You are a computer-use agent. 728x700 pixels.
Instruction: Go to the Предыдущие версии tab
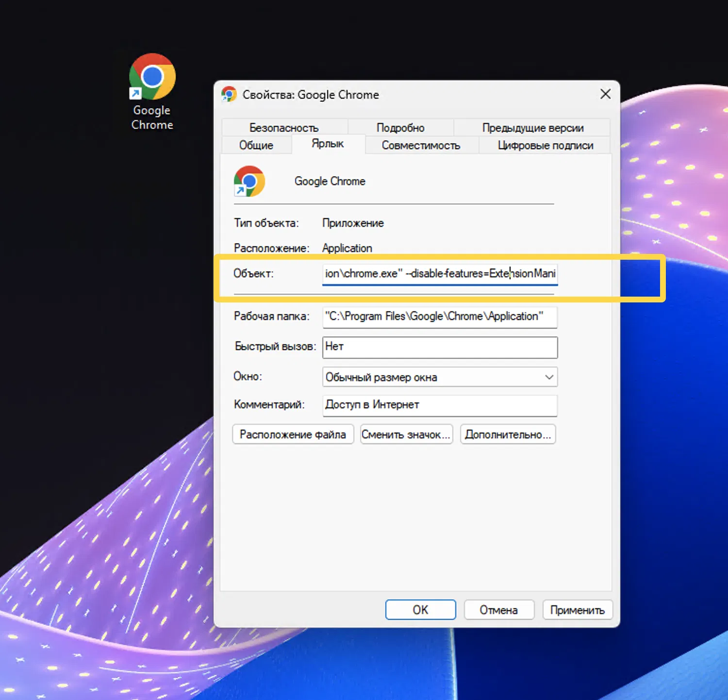532,128
